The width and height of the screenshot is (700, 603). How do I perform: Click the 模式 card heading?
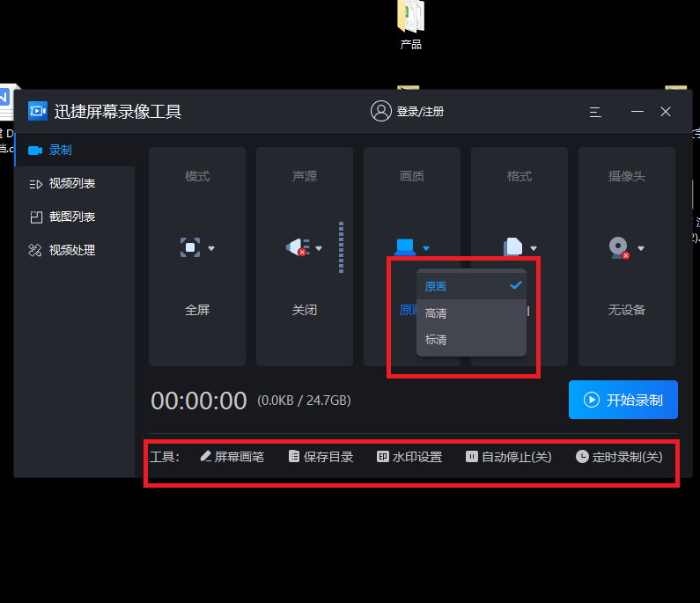[197, 176]
